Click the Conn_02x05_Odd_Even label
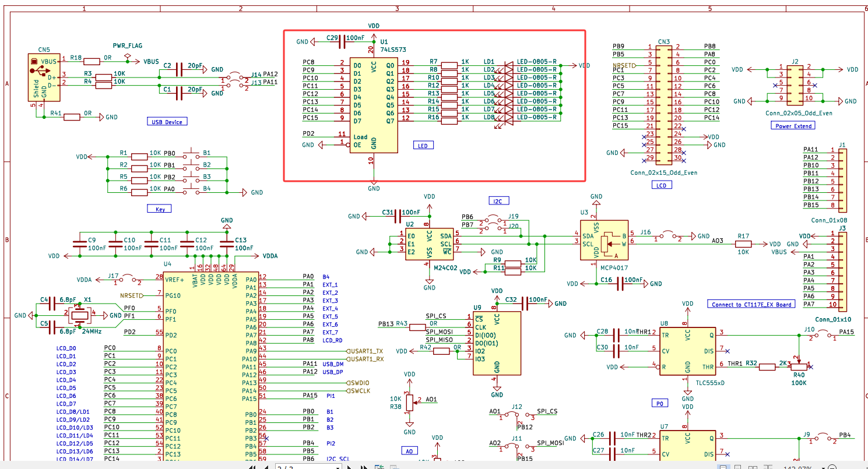 (x=799, y=113)
